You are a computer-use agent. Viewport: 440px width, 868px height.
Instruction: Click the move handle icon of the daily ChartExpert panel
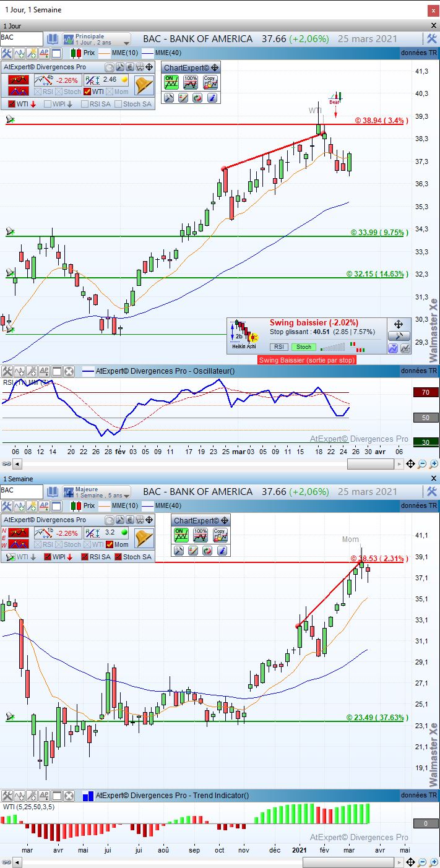214,68
